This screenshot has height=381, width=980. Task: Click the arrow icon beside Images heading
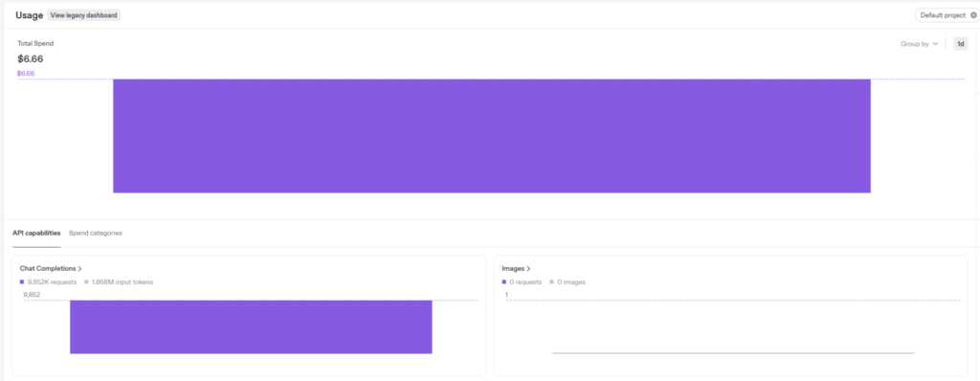[528, 268]
